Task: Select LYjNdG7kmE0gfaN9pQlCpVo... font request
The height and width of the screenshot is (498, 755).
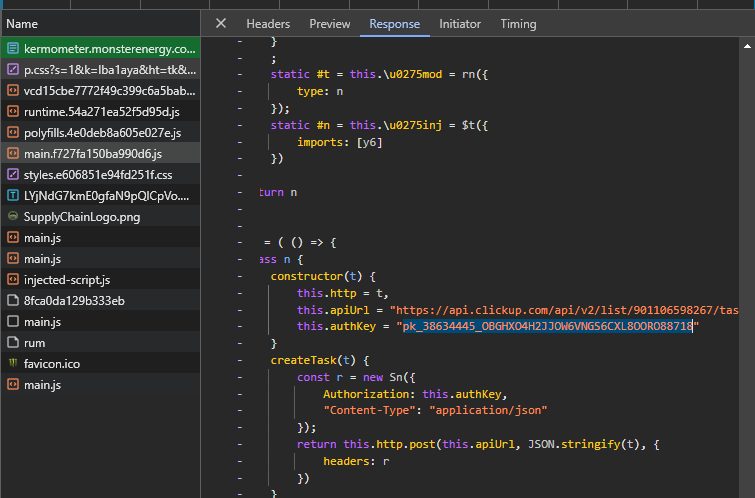Action: (100, 196)
